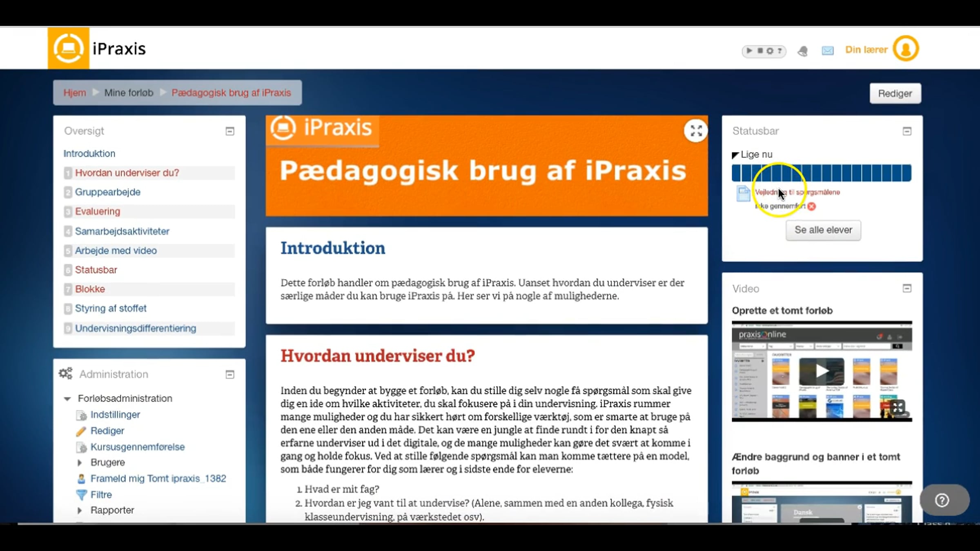Toggle the Lige nu disclosure triangle
The width and height of the screenshot is (980, 551).
(735, 155)
